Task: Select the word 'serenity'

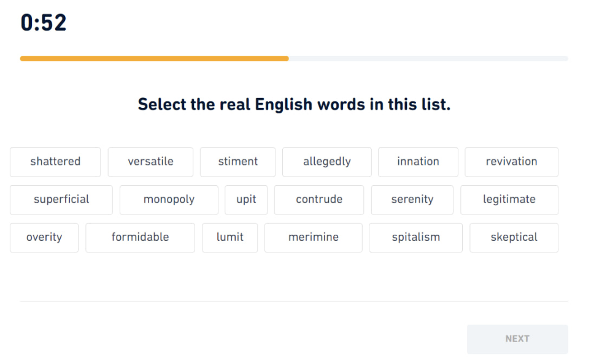Action: coord(412,200)
